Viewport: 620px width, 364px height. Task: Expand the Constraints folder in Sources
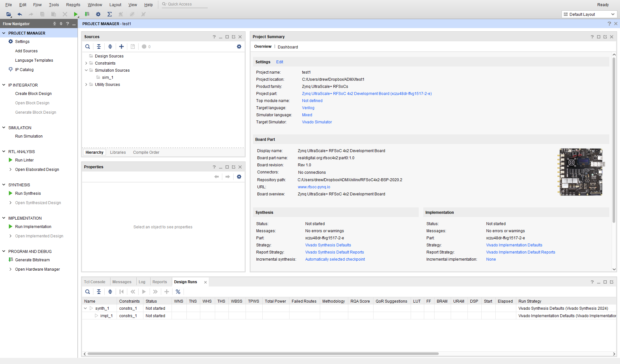coord(86,63)
